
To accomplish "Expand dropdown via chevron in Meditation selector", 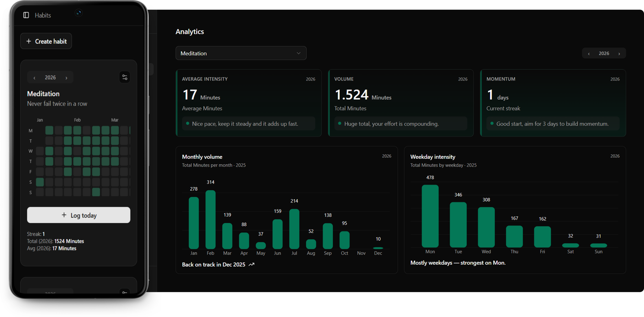I will (x=298, y=53).
